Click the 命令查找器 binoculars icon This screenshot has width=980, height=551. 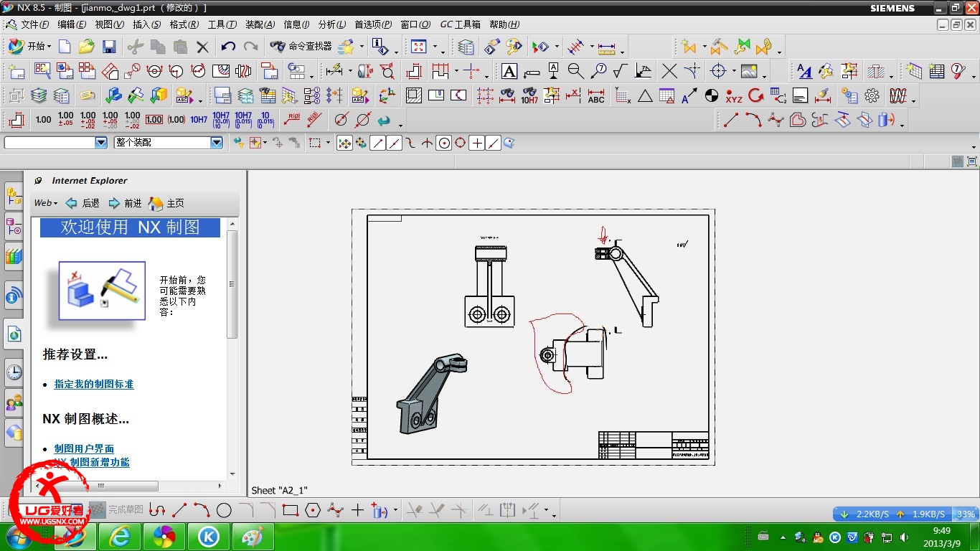278,47
